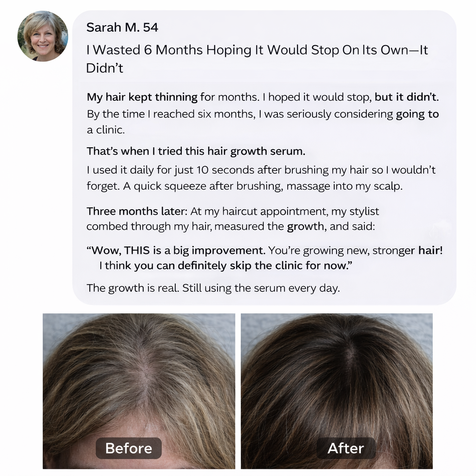476x476 pixels.
Task: Open the Before scalp photo
Action: coord(139,391)
